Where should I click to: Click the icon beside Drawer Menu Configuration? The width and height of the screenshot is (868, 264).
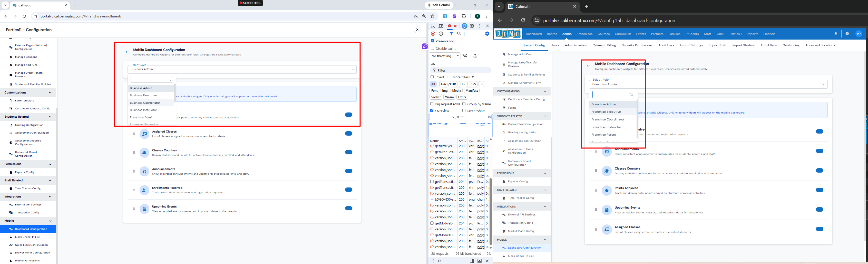pyautogui.click(x=11, y=253)
